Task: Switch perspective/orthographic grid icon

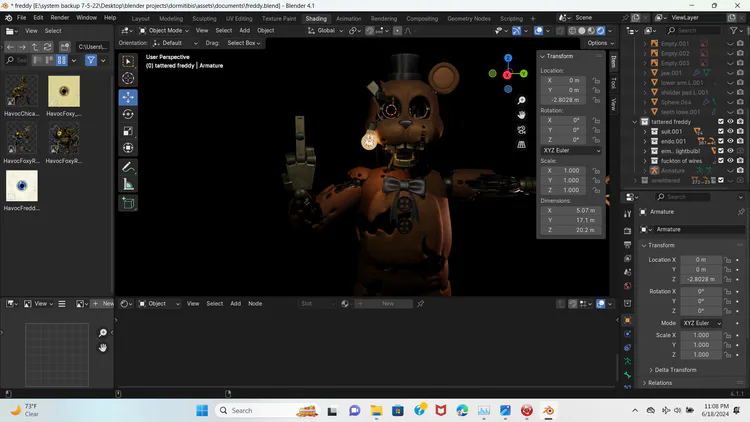Action: (x=521, y=144)
